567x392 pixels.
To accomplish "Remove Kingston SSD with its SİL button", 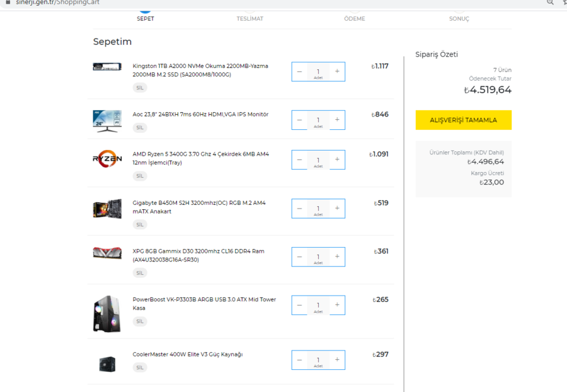I will [140, 88].
